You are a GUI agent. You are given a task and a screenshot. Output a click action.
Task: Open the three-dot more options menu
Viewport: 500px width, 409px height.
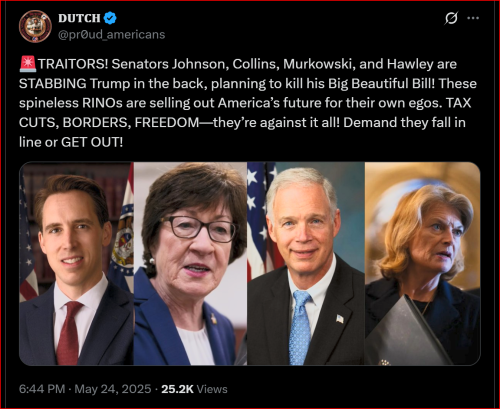coord(473,18)
